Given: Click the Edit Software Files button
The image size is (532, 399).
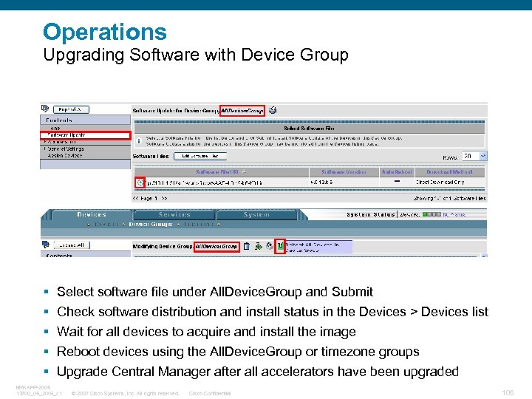Looking at the screenshot, I should pyautogui.click(x=199, y=156).
